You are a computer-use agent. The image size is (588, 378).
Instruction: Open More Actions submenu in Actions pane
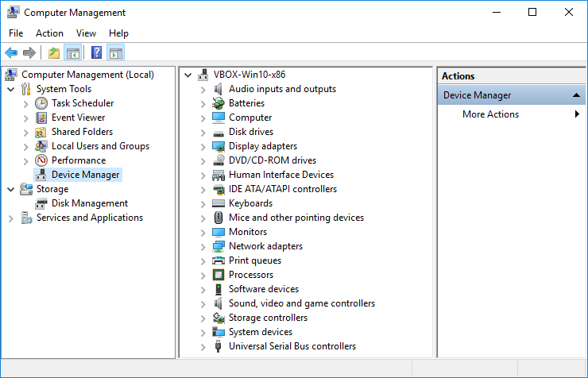click(x=490, y=114)
